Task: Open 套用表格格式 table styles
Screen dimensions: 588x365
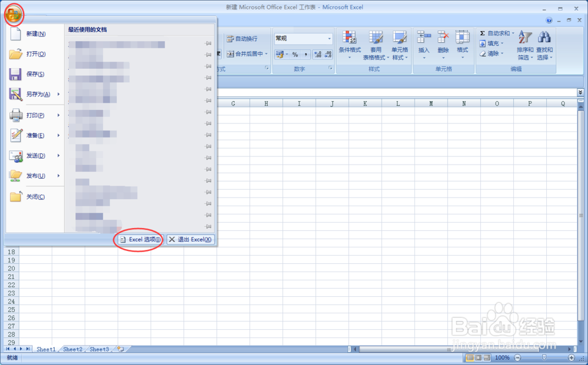Action: coord(375,45)
